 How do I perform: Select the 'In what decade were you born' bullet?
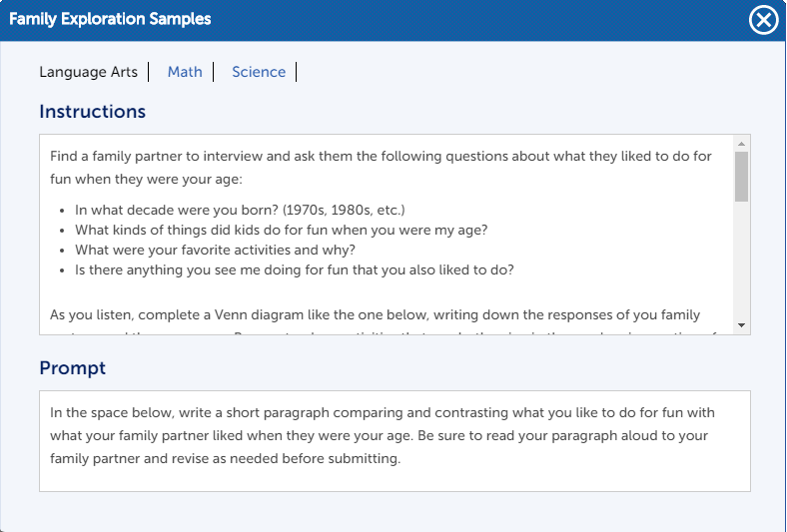pos(240,210)
